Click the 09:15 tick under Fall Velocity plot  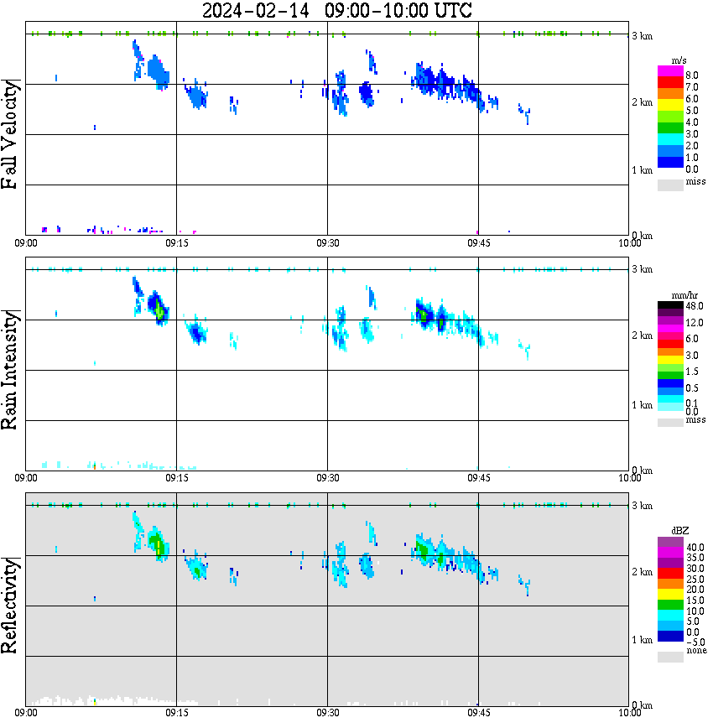tap(176, 243)
